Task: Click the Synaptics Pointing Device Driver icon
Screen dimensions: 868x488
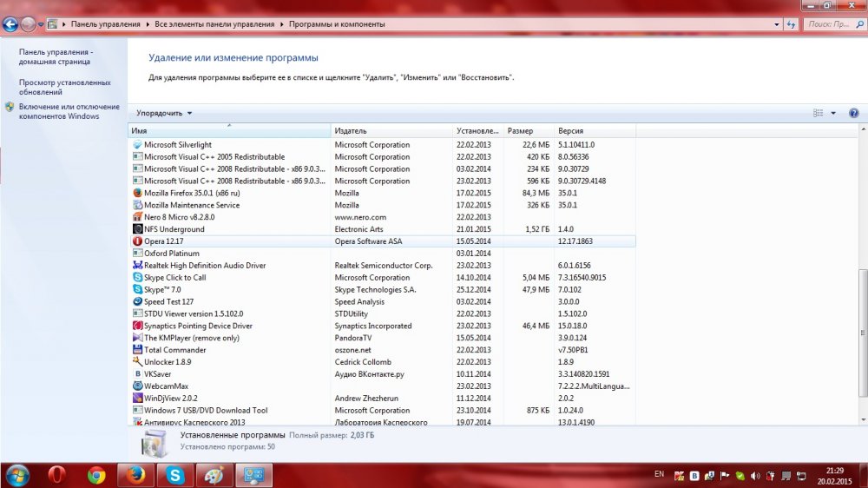Action: click(x=137, y=326)
